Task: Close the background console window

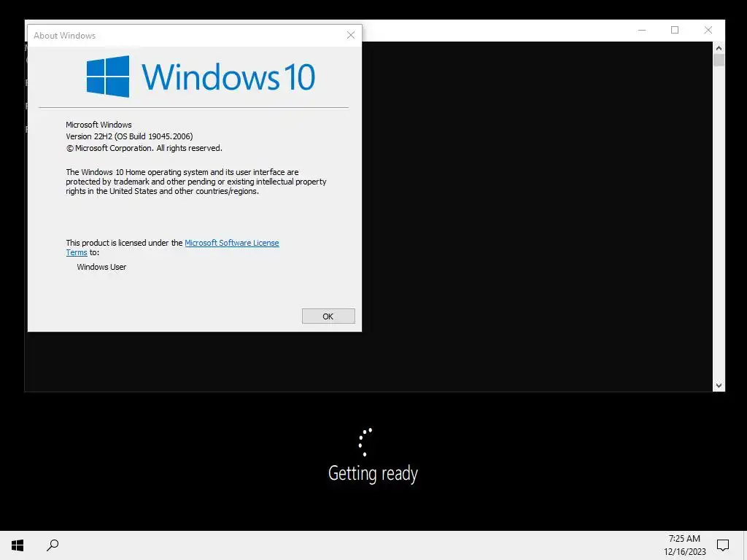Action: coord(708,30)
